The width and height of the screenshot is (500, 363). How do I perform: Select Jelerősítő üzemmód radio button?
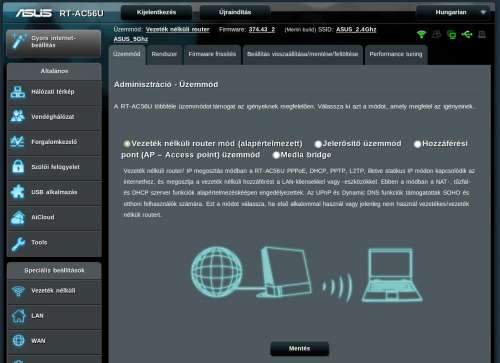click(x=318, y=144)
